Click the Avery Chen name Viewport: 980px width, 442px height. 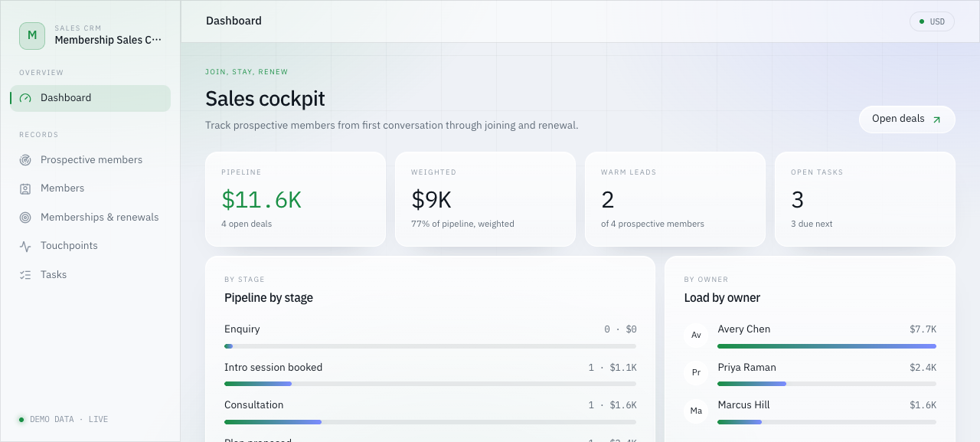744,329
